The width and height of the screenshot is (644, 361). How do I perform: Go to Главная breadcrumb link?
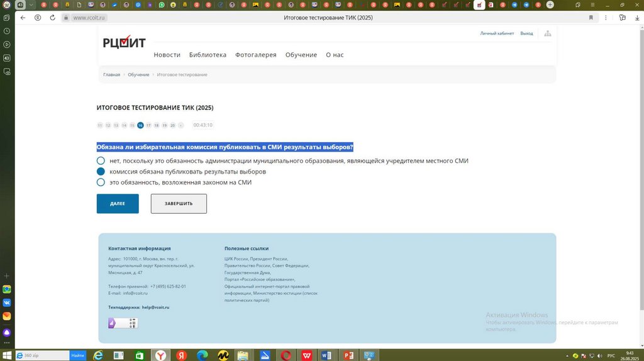pyautogui.click(x=111, y=74)
